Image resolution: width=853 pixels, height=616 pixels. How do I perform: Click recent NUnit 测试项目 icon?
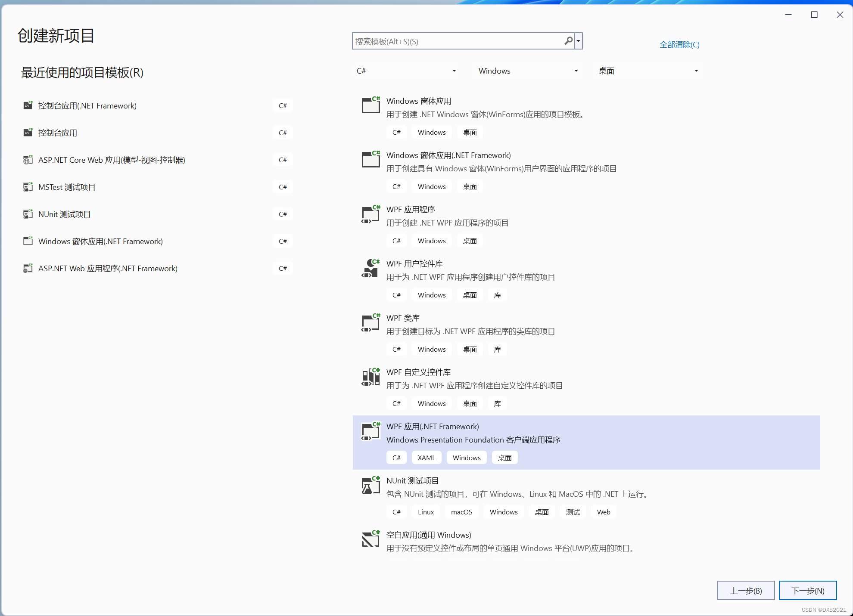pyautogui.click(x=28, y=214)
